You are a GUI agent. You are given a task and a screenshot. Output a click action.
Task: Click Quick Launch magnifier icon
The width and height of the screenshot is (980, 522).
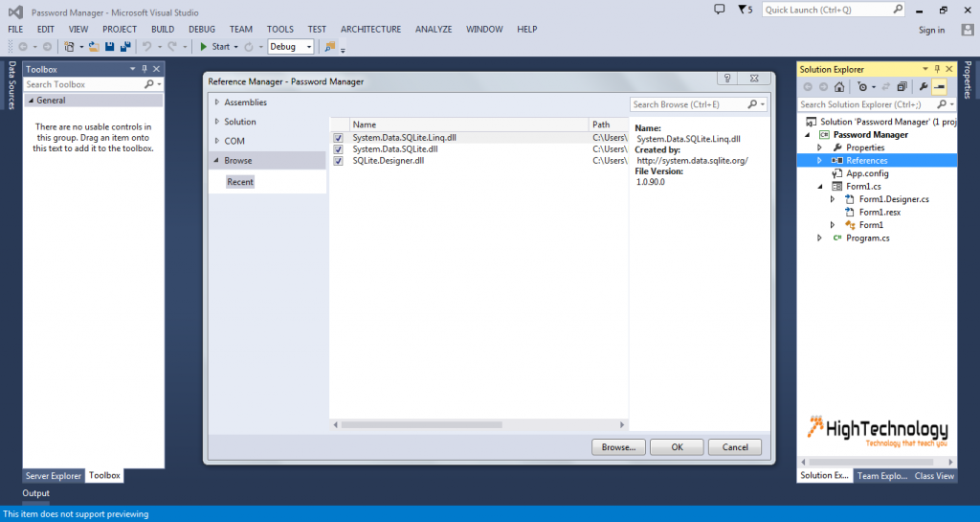coord(898,10)
